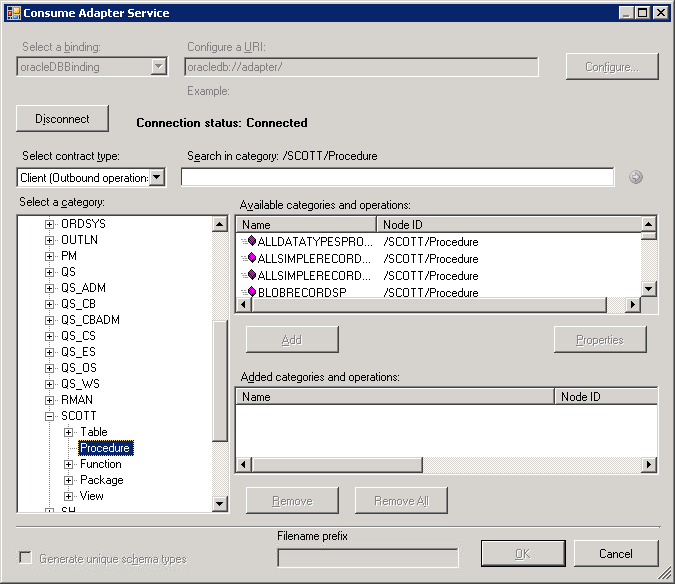The width and height of the screenshot is (675, 584).
Task: Expand the Function node under SCOTT
Action: point(68,464)
